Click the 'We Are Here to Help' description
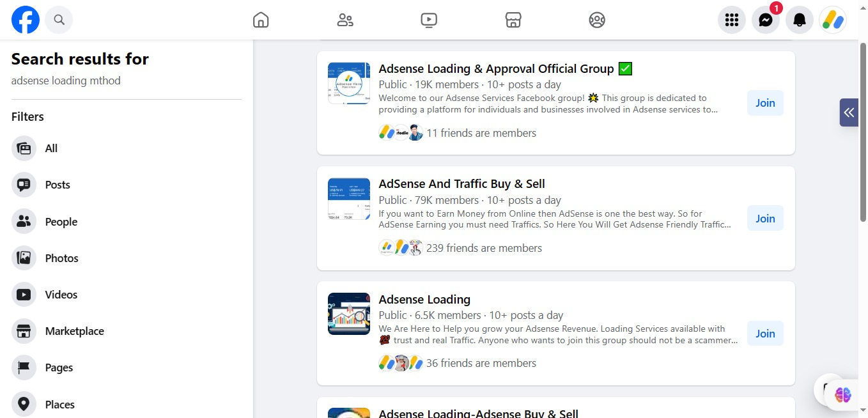The height and width of the screenshot is (418, 868). click(x=558, y=334)
